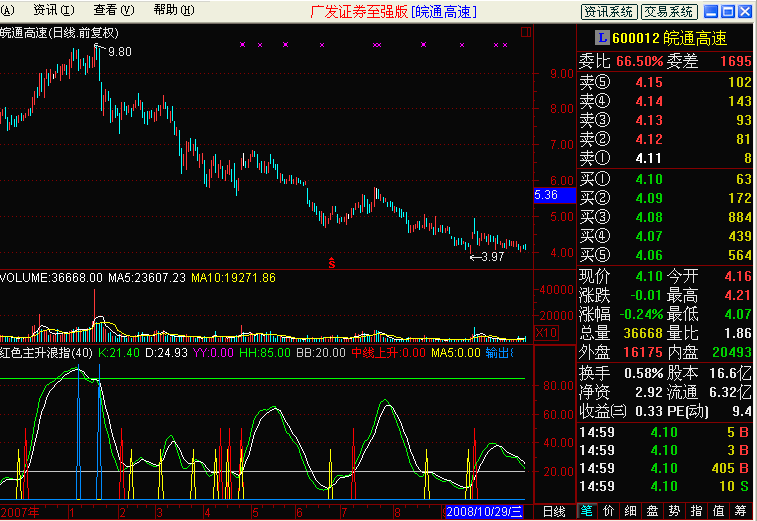Image resolution: width=757 pixels, height=521 pixels.
Task: Click the 外盘 16175 value
Action: (643, 352)
